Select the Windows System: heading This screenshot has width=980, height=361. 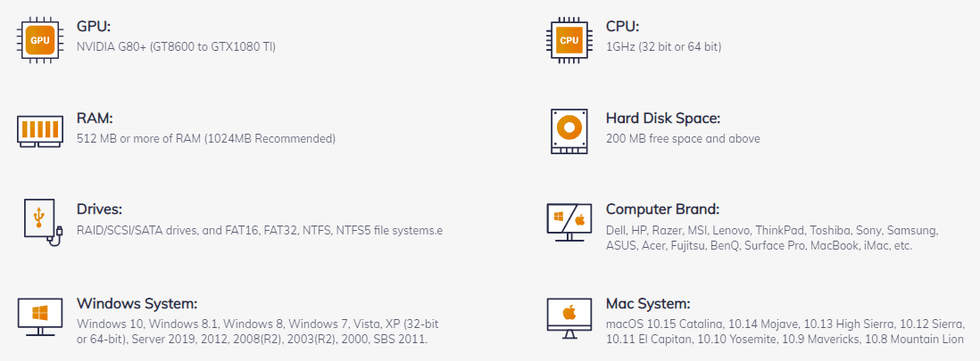[x=137, y=304]
